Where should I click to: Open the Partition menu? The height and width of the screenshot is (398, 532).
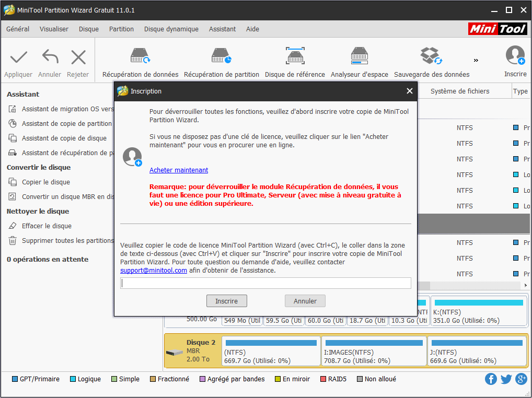pos(121,29)
